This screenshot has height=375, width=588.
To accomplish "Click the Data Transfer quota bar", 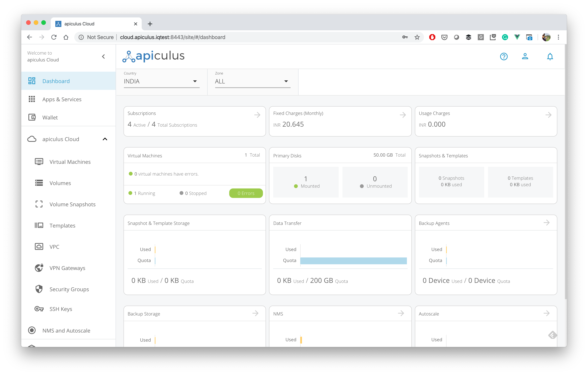I will pos(353,261).
